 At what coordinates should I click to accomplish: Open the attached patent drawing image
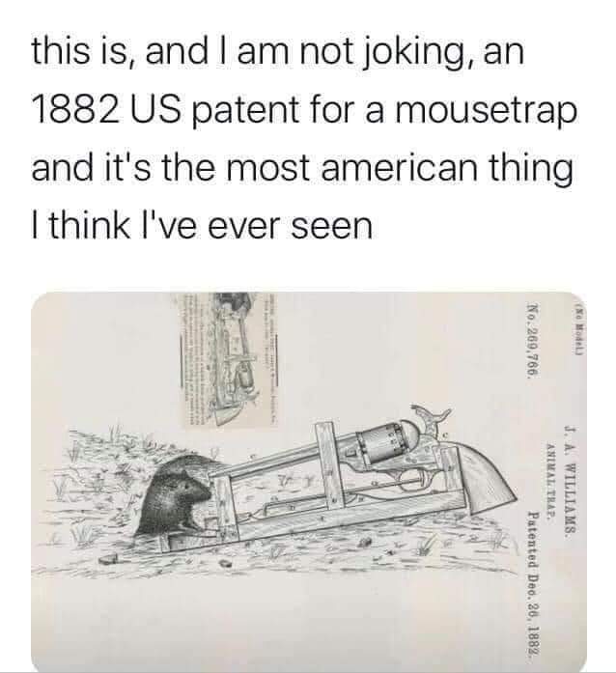coord(308,481)
